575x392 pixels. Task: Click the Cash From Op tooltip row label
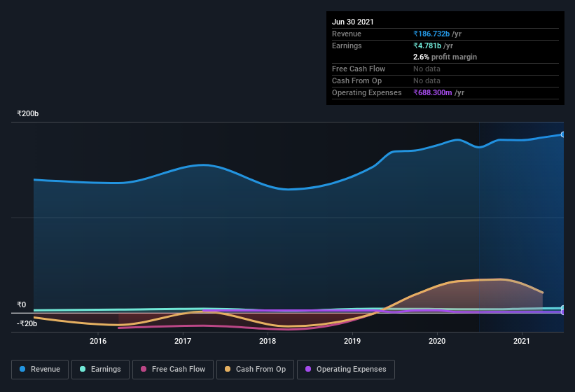click(356, 80)
